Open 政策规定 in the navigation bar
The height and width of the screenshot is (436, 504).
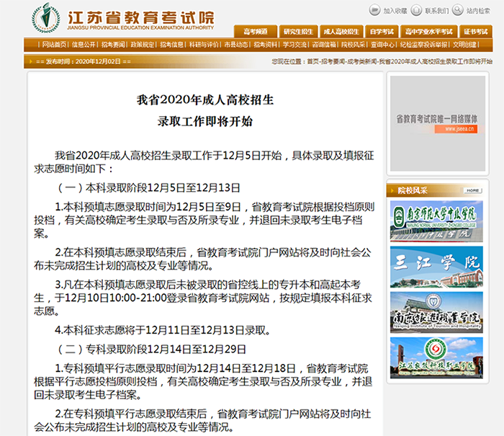(143, 45)
